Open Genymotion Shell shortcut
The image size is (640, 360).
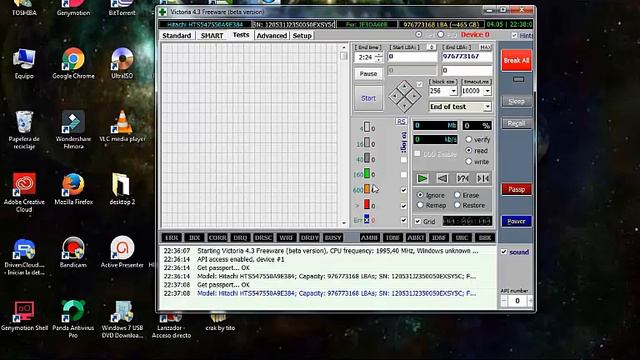24,316
